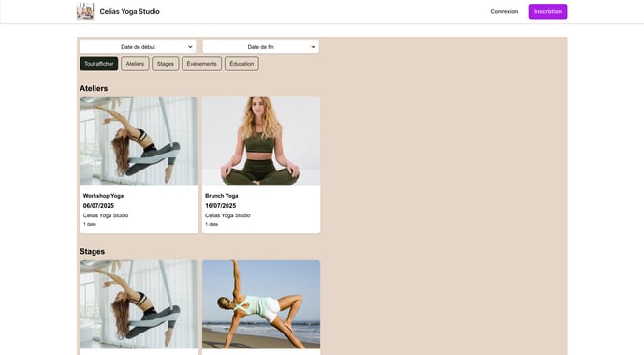Open the beach yoga pose stage thumbnail
Image resolution: width=644 pixels, height=355 pixels.
[x=261, y=304]
